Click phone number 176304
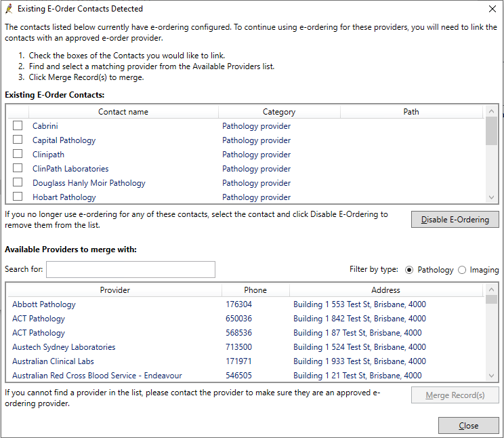Image resolution: width=504 pixels, height=438 pixels. (238, 304)
